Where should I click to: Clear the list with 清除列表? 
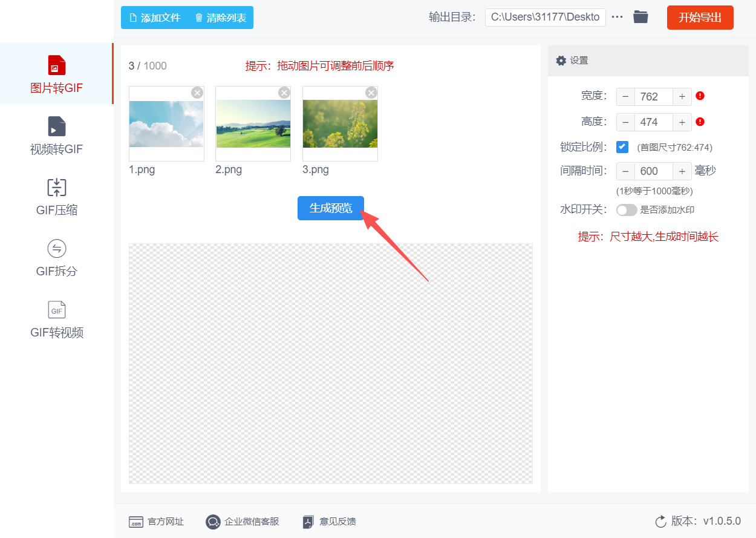click(221, 18)
